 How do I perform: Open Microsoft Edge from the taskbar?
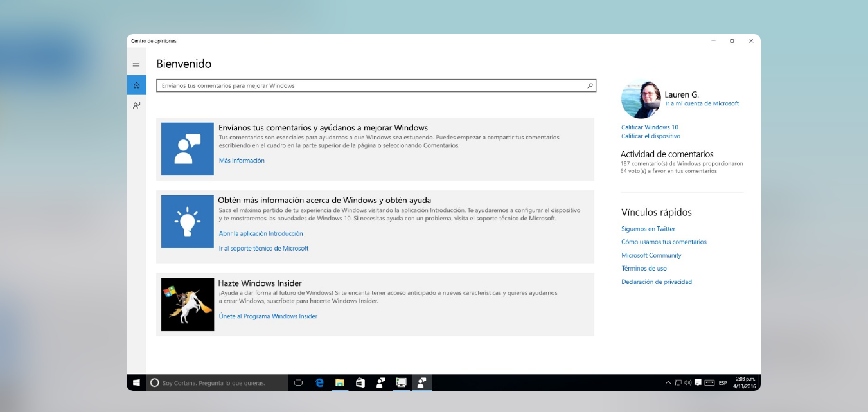320,382
